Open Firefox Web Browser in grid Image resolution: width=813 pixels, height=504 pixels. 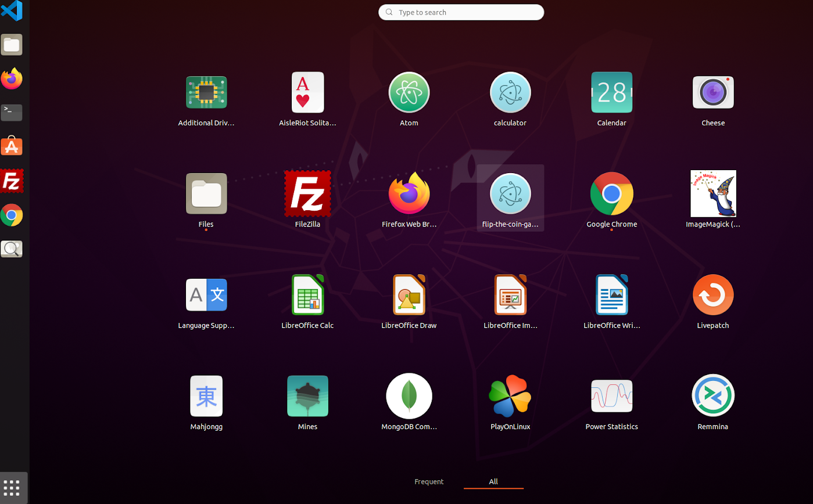pos(409,193)
